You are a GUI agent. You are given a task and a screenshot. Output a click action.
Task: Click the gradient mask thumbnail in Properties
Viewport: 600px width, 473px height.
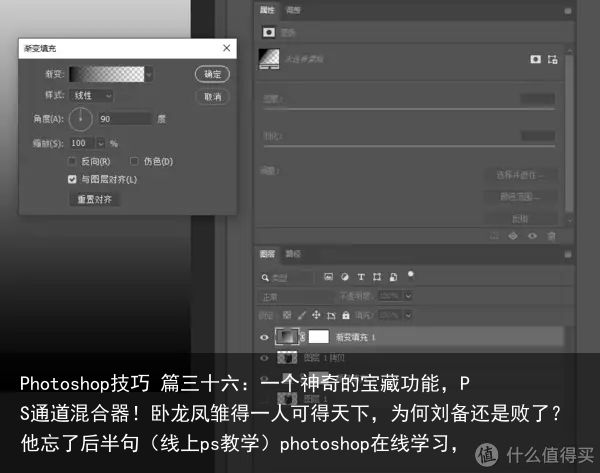pos(269,59)
